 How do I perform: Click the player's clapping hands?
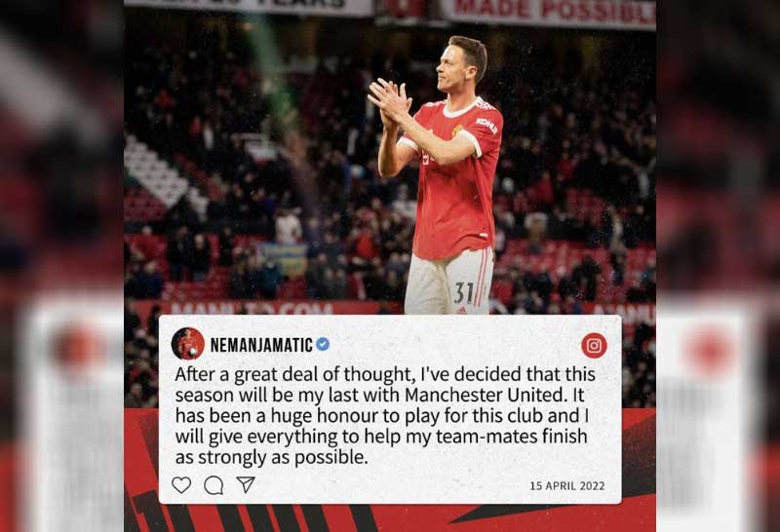coord(390,102)
